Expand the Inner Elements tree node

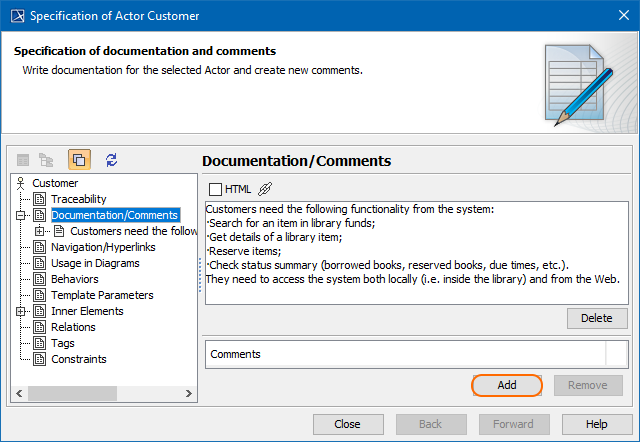coord(21,311)
